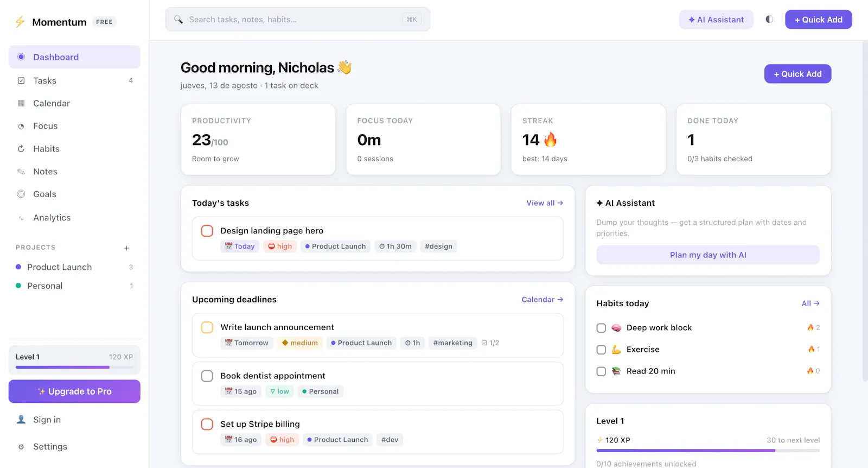Open the Personal project

pos(74,286)
